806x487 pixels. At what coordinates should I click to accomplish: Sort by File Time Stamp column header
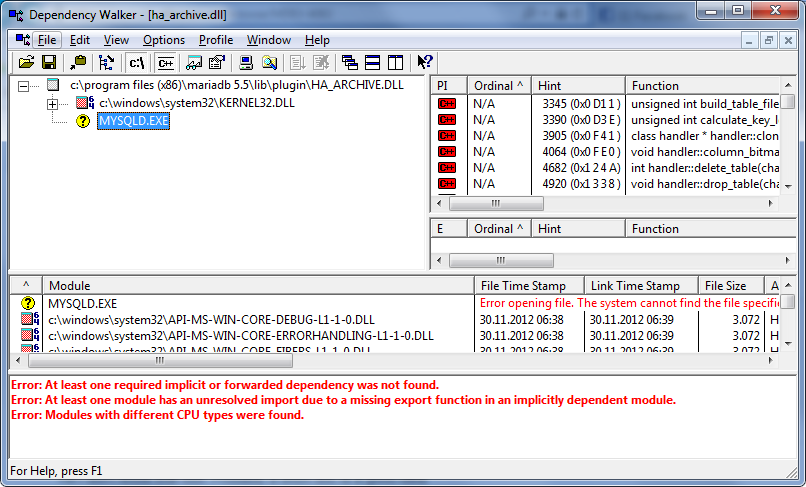tap(527, 285)
